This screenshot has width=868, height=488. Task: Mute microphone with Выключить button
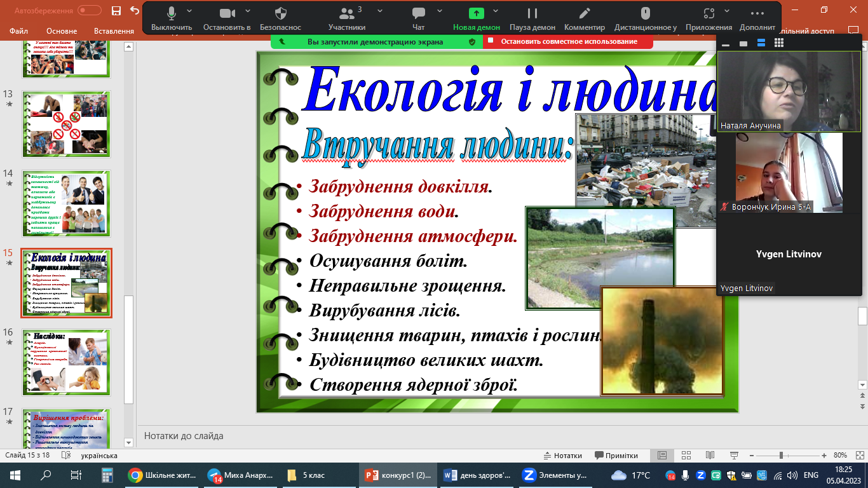[171, 19]
